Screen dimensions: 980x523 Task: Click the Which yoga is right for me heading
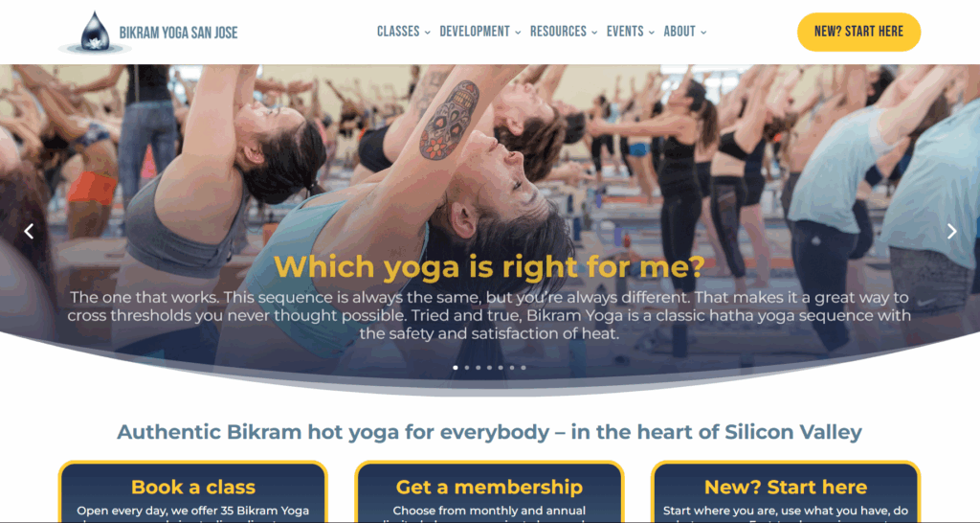[489, 267]
